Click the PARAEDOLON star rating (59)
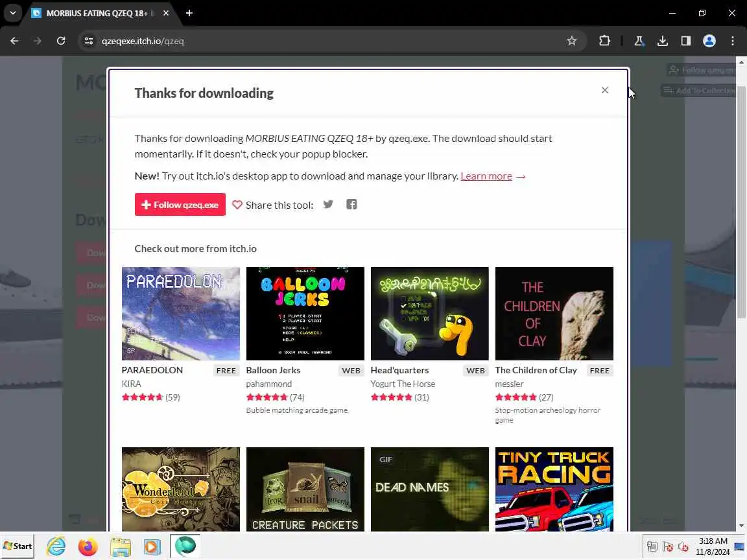747x560 pixels. pos(150,397)
